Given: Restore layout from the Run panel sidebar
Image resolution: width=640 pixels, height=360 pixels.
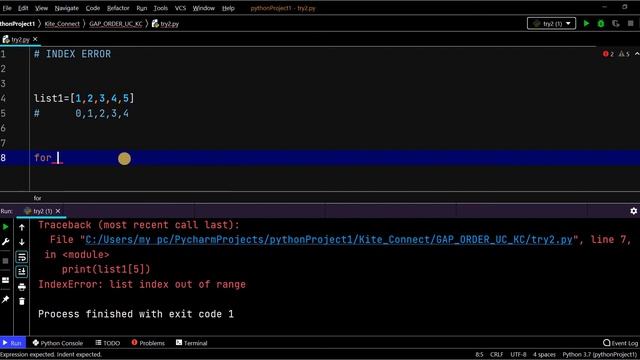Looking at the screenshot, I should (x=5, y=280).
